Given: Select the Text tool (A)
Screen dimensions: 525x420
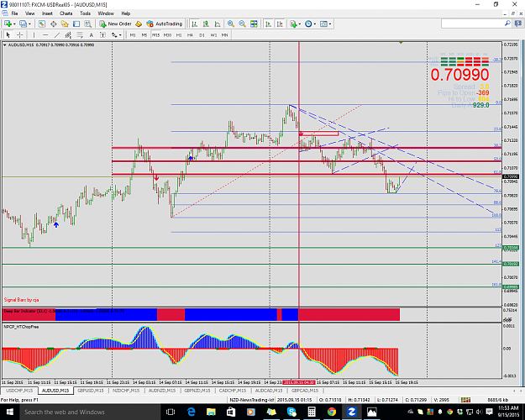Looking at the screenshot, I should 91,34.
